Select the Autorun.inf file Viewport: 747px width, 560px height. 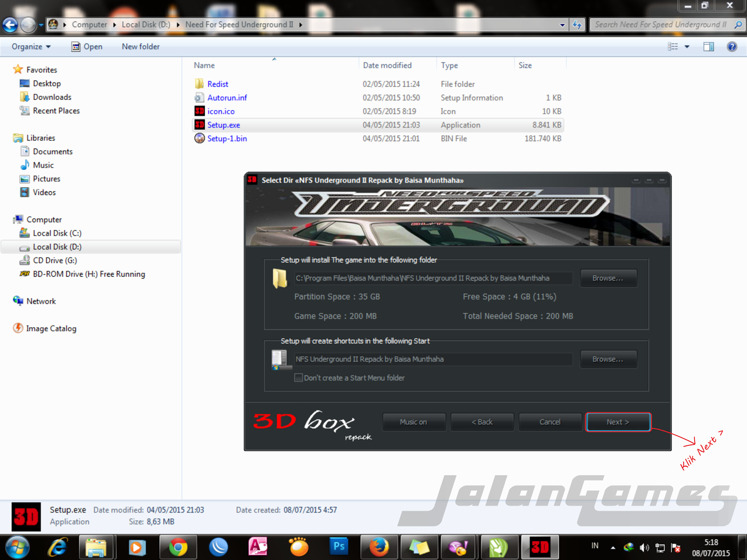[227, 98]
